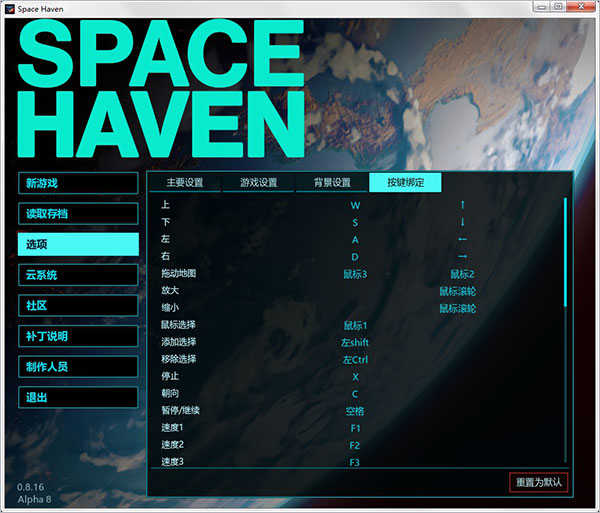
Task: Select the 按键绑定 tab
Action: tap(405, 183)
